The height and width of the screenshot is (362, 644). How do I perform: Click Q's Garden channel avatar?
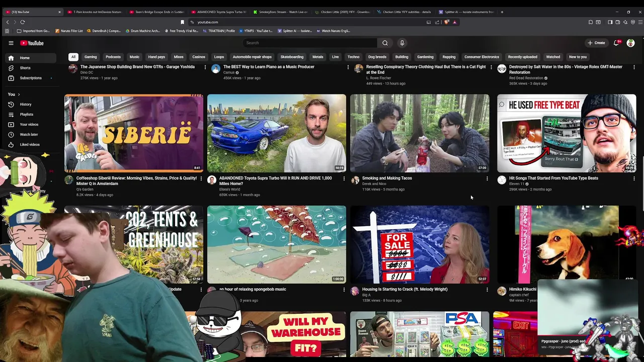(x=69, y=180)
